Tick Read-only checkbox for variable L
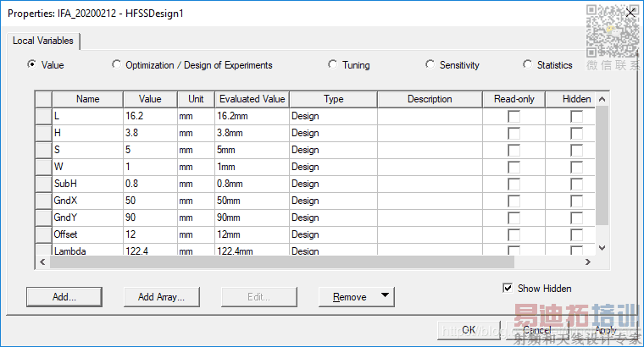Viewport: 644px width, 347px height. coord(514,117)
